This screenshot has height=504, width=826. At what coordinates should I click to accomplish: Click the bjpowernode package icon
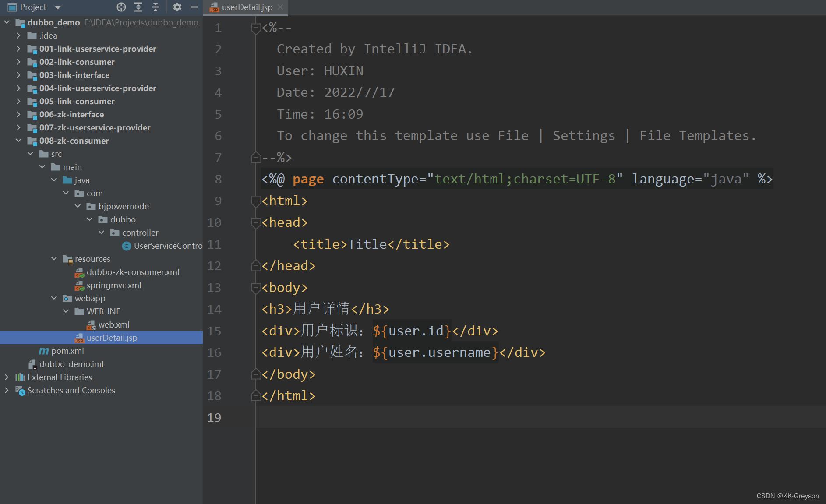tap(91, 206)
